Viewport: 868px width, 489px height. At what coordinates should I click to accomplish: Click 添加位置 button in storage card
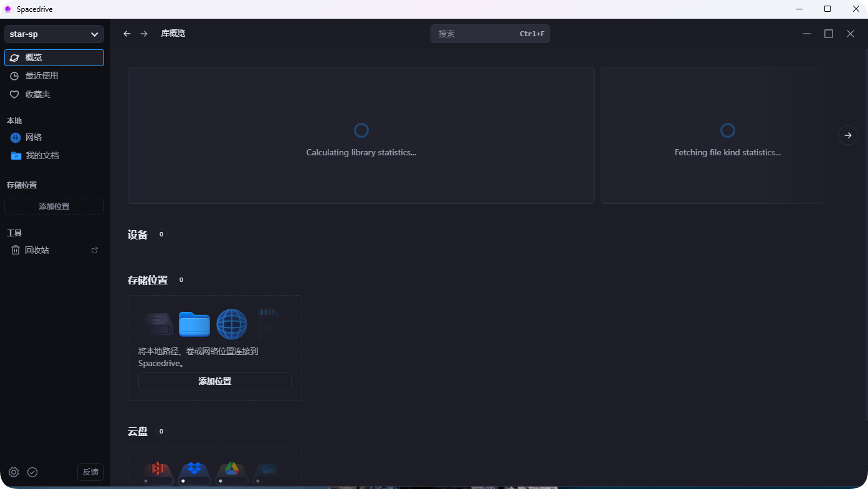[x=215, y=381]
